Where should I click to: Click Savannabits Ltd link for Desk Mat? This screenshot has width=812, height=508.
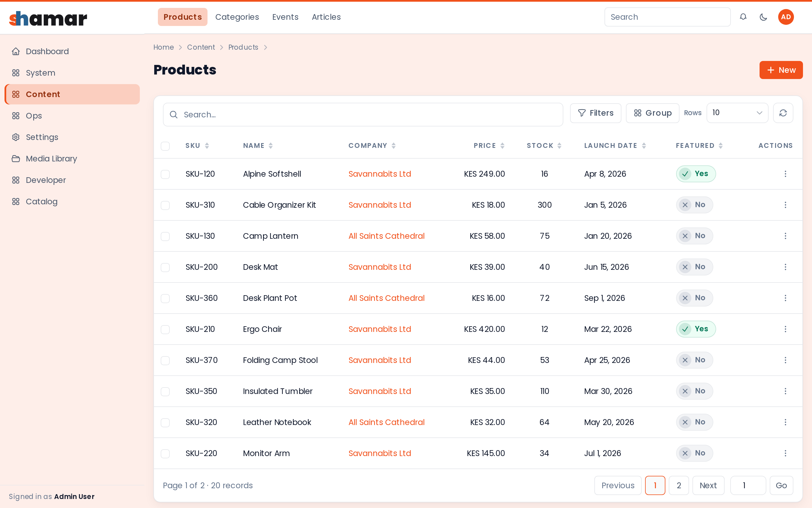(x=379, y=267)
